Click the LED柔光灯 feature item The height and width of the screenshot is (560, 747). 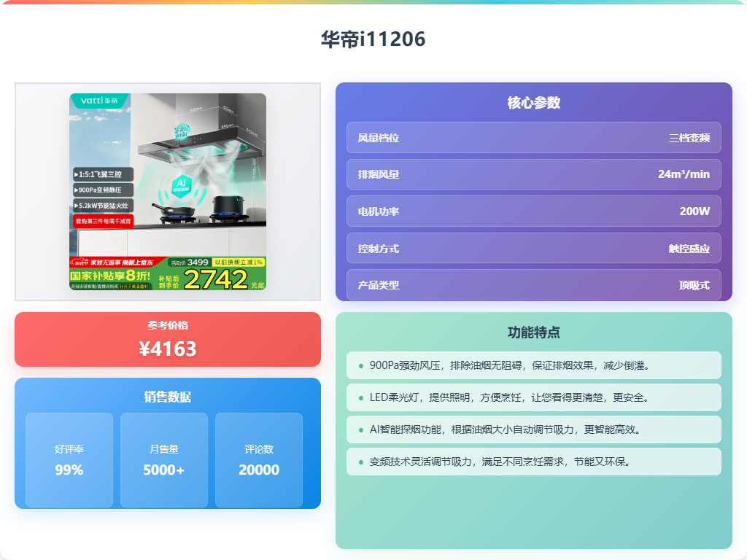click(533, 397)
